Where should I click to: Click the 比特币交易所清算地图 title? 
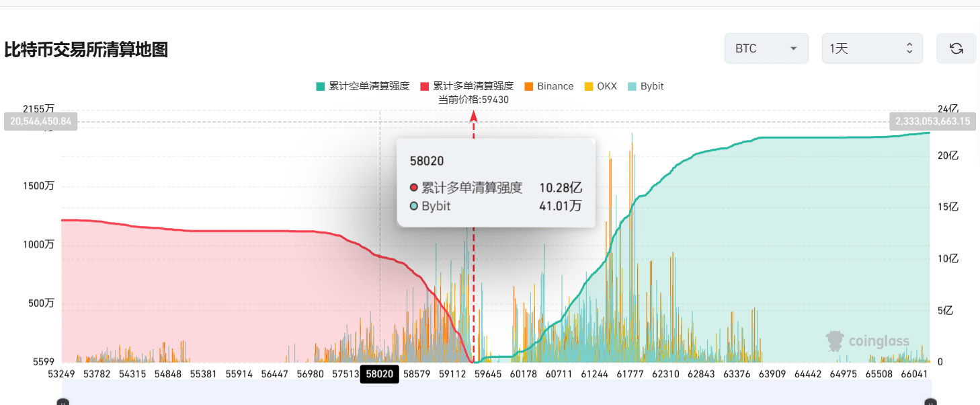[x=86, y=49]
